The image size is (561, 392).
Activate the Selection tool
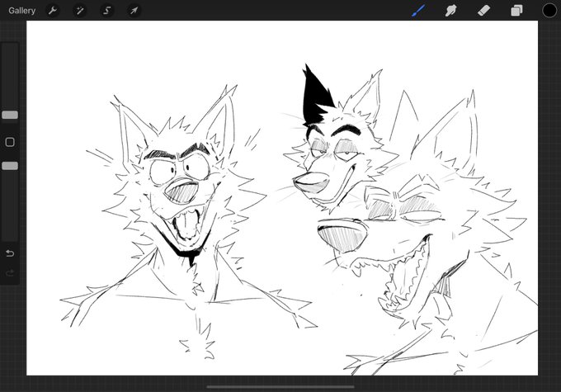106,11
